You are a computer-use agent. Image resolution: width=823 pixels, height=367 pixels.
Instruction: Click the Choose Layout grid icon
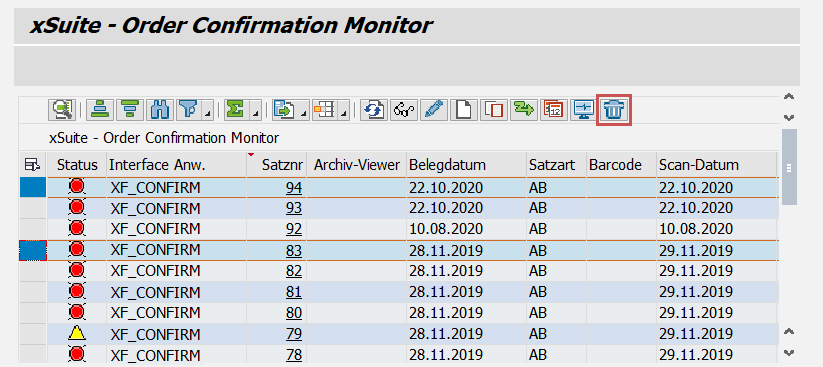(x=324, y=110)
